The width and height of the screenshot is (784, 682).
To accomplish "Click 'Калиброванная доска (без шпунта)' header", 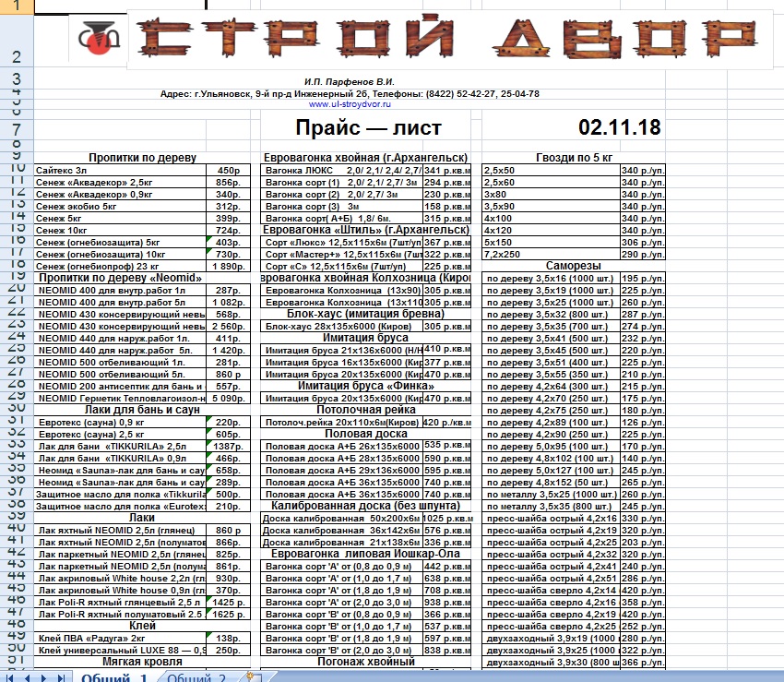I will click(x=366, y=506).
